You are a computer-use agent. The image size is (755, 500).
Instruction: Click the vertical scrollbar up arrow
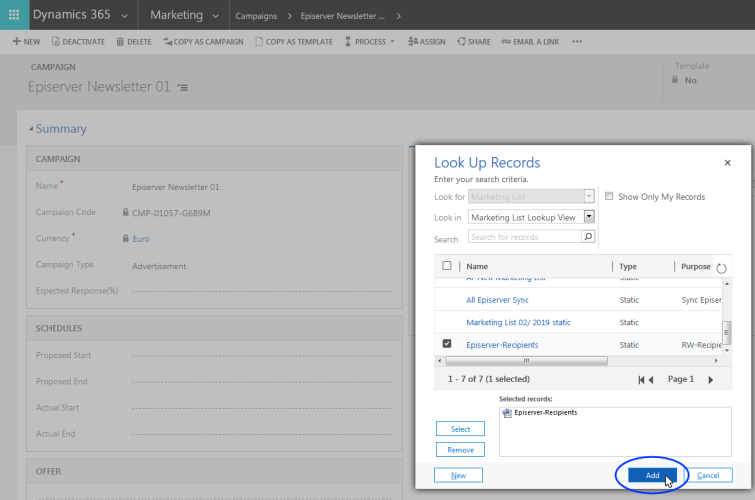pos(727,284)
